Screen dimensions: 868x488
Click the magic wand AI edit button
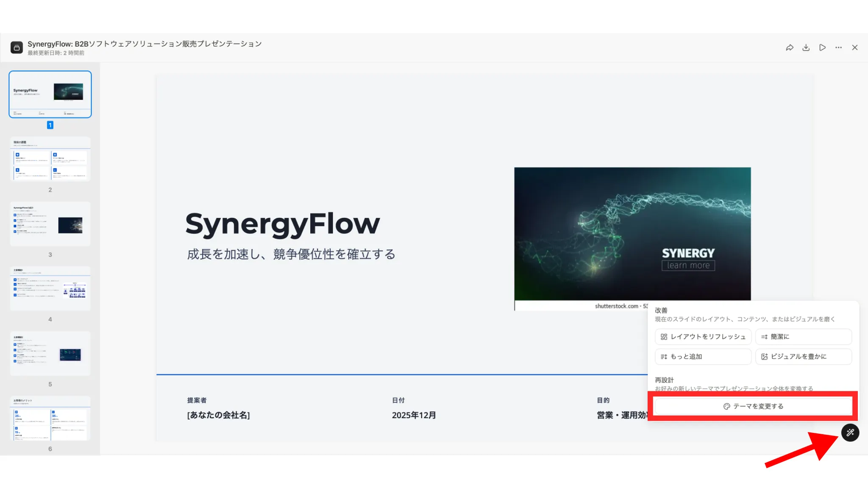850,433
